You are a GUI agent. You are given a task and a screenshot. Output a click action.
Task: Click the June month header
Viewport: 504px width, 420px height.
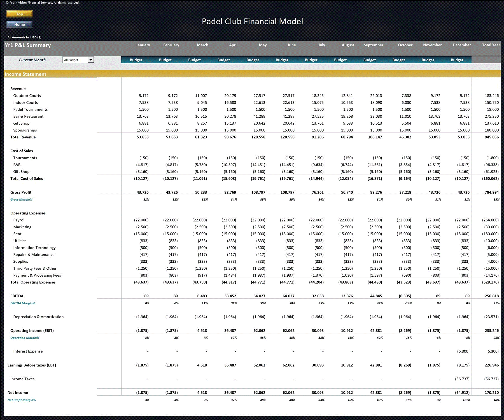click(x=291, y=45)
